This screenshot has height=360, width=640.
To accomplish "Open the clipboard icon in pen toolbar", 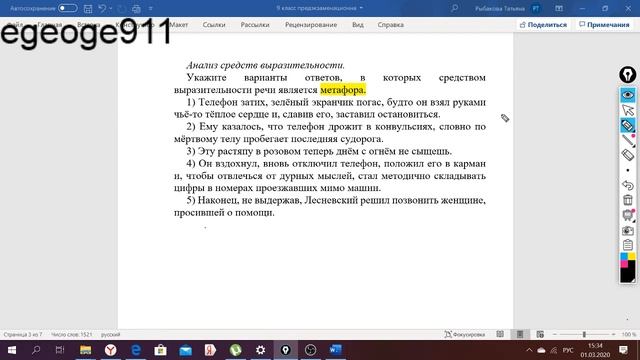I will pos(628,245).
